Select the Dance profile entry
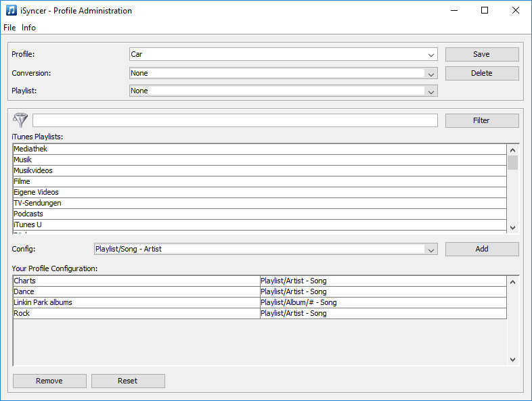The image size is (532, 401). coord(137,292)
